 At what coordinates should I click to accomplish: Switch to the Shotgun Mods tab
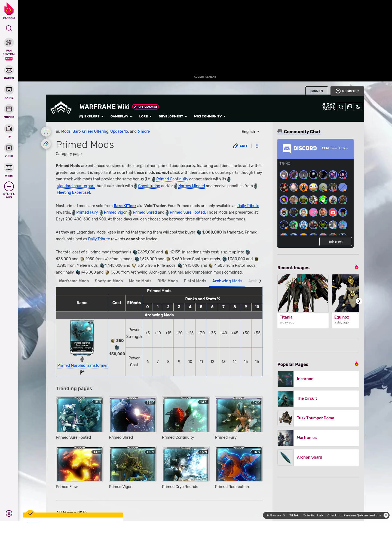[109, 281]
